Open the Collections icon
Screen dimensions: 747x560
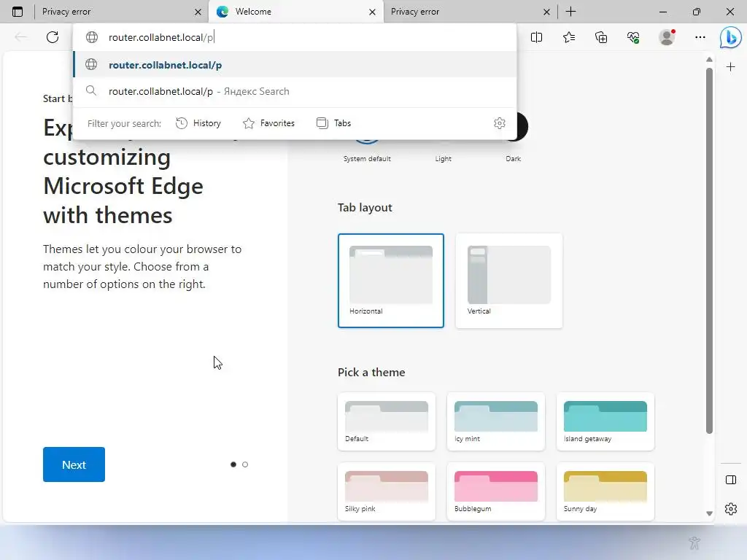coord(601,37)
